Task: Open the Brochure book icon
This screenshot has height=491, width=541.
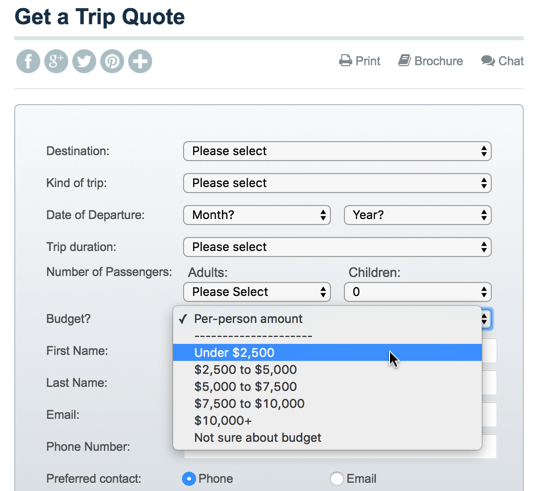Action: (x=404, y=61)
